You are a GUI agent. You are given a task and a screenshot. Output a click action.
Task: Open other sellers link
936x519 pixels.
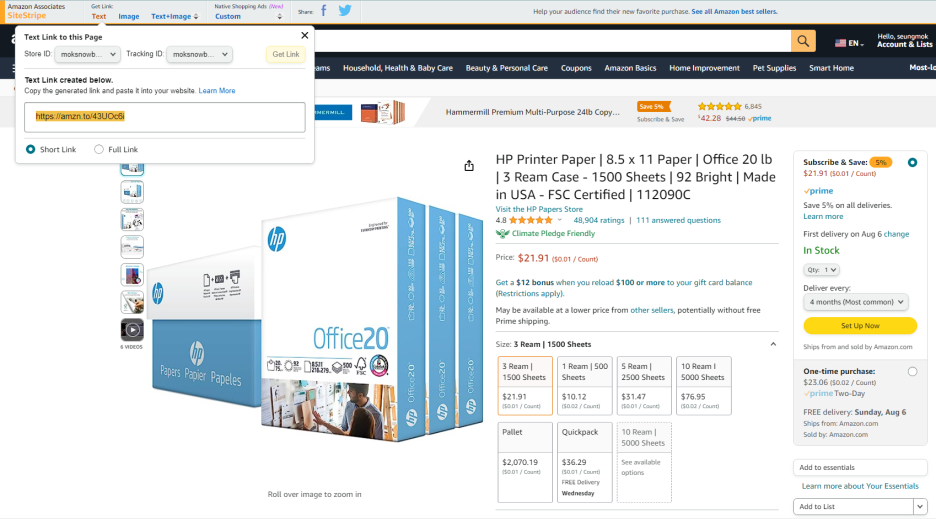pos(652,310)
